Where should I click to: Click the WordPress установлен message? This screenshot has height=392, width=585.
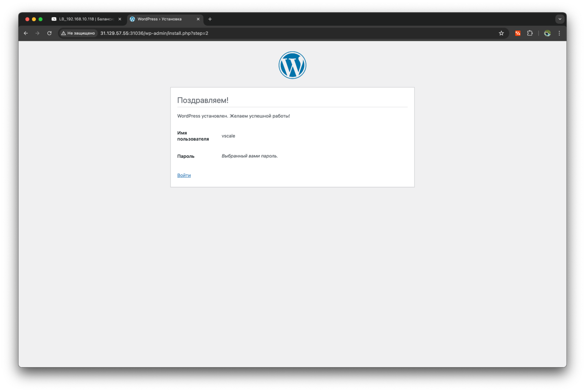coord(233,116)
